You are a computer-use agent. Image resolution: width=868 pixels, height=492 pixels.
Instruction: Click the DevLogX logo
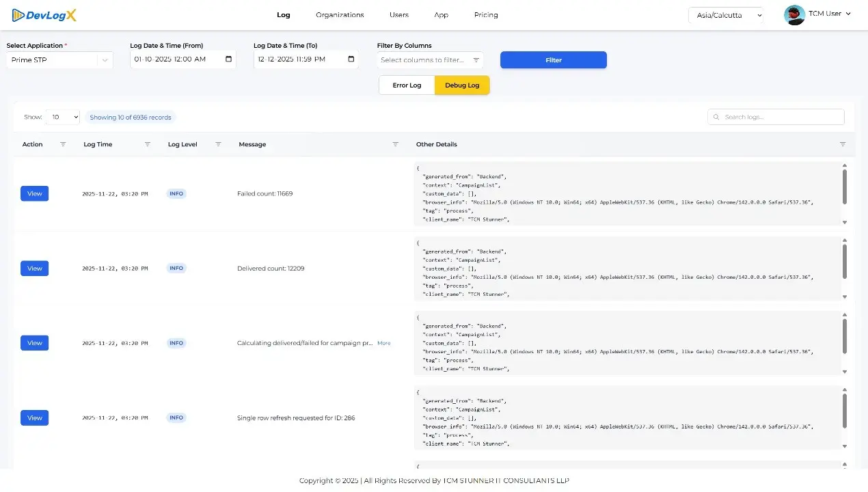(44, 15)
